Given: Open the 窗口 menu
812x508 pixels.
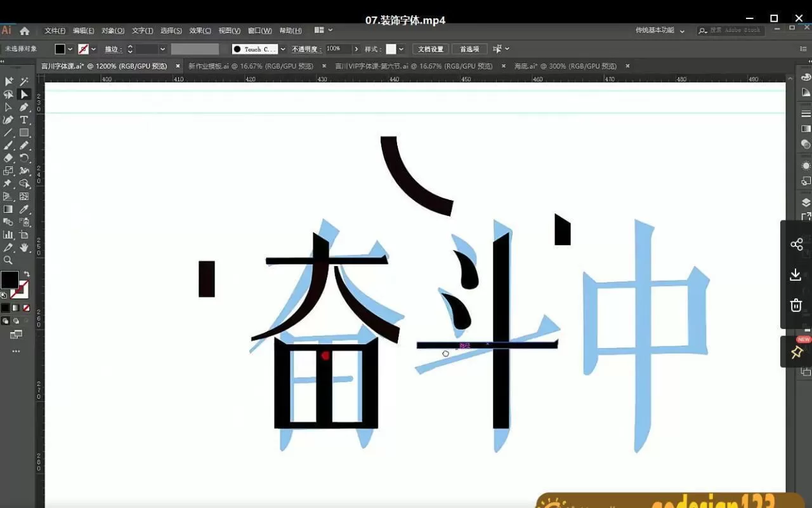Looking at the screenshot, I should tap(258, 30).
